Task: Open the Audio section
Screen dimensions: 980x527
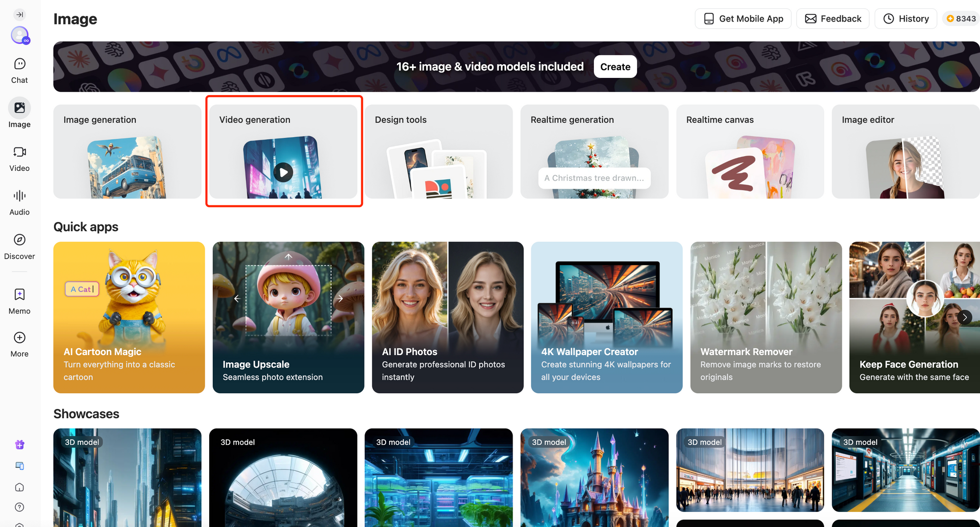Action: click(x=20, y=203)
